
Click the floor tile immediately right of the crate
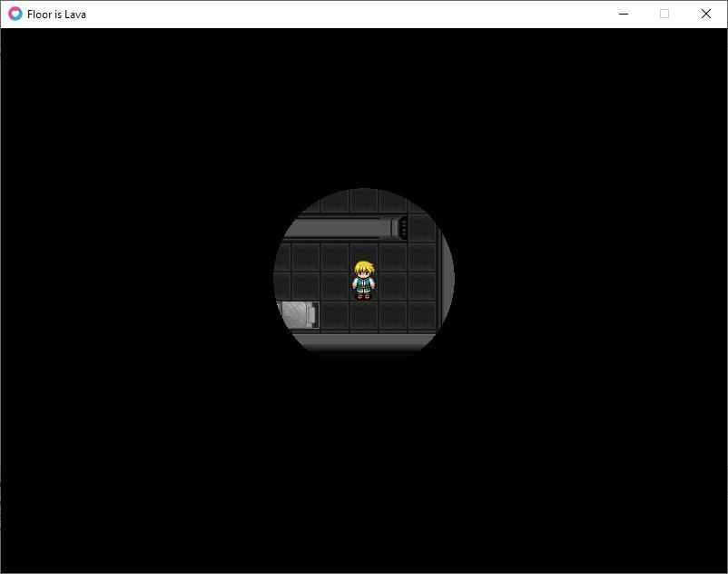tap(335, 315)
